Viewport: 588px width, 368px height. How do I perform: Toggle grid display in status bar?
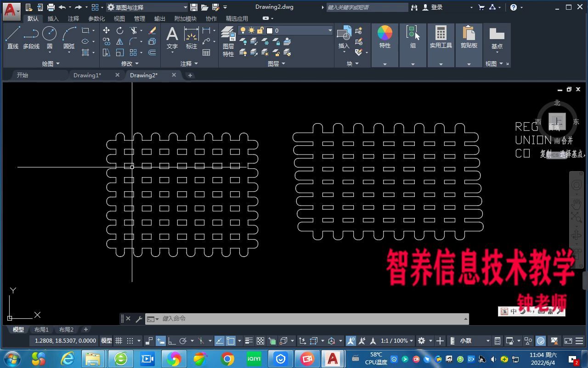(119, 341)
